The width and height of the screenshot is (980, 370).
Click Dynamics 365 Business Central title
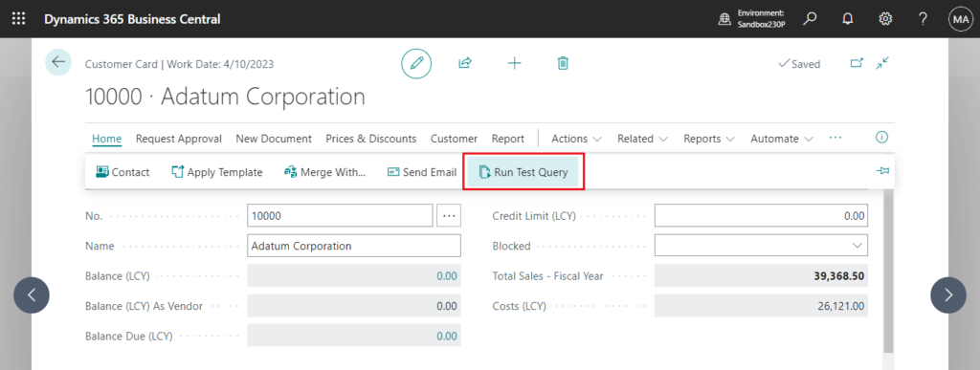click(132, 19)
